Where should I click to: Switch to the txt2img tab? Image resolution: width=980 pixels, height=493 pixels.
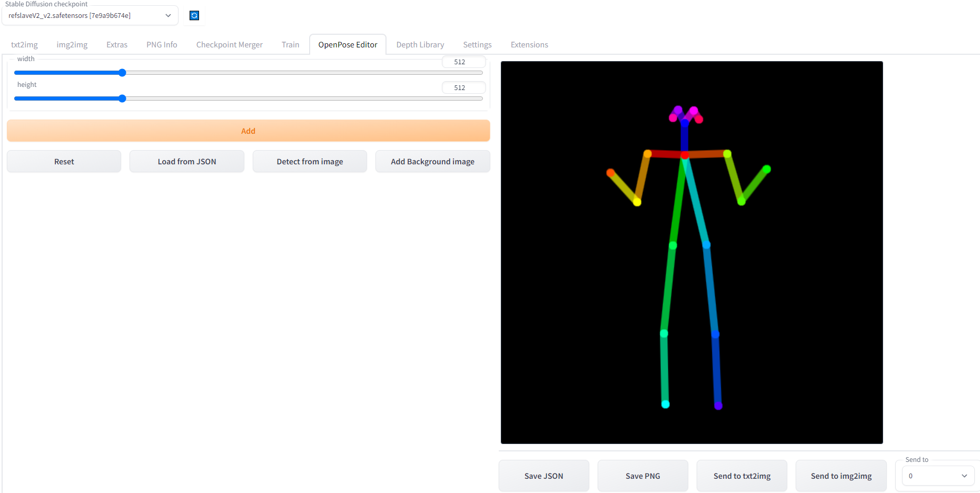(x=24, y=45)
